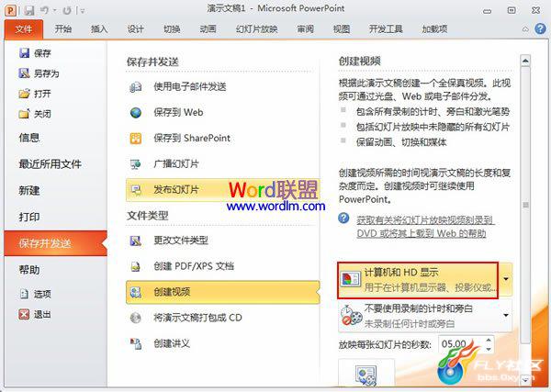The height and width of the screenshot is (392, 551).
Task: Switch to the 开始 ribbon tab
Action: click(63, 28)
